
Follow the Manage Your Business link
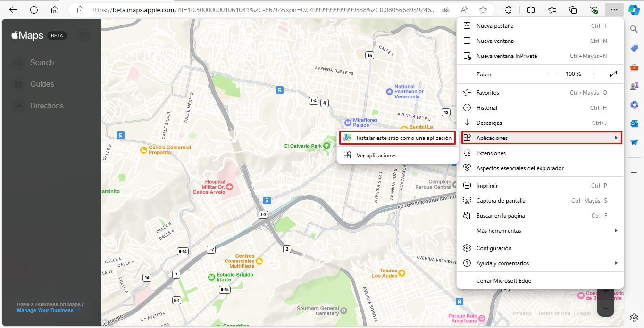45,310
